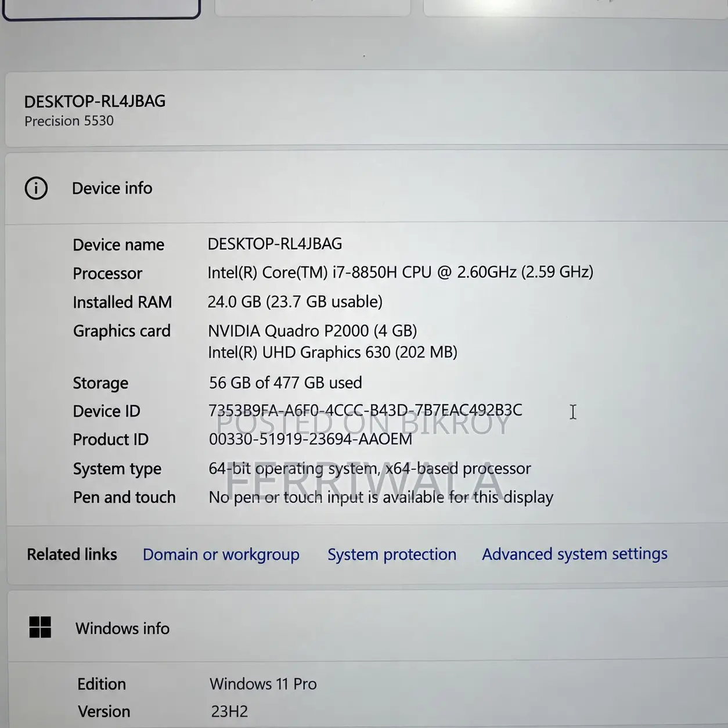Click the Device ID label
The image size is (728, 728).
point(106,411)
